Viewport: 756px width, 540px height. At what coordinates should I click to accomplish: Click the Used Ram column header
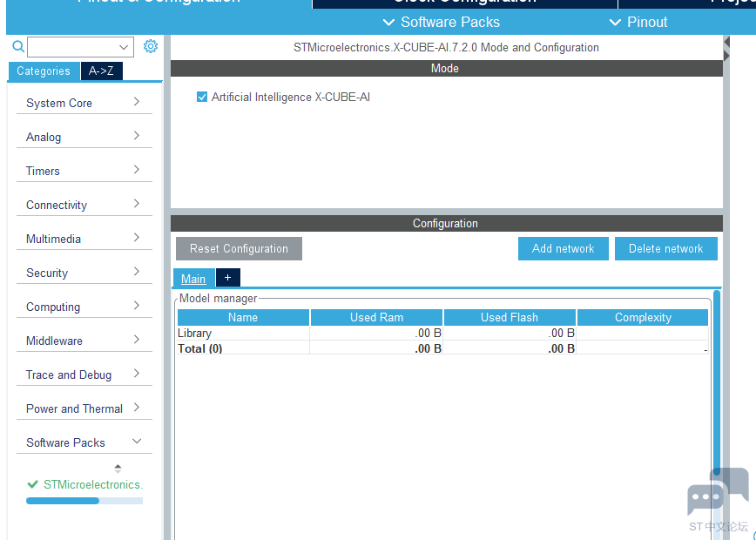click(x=376, y=317)
